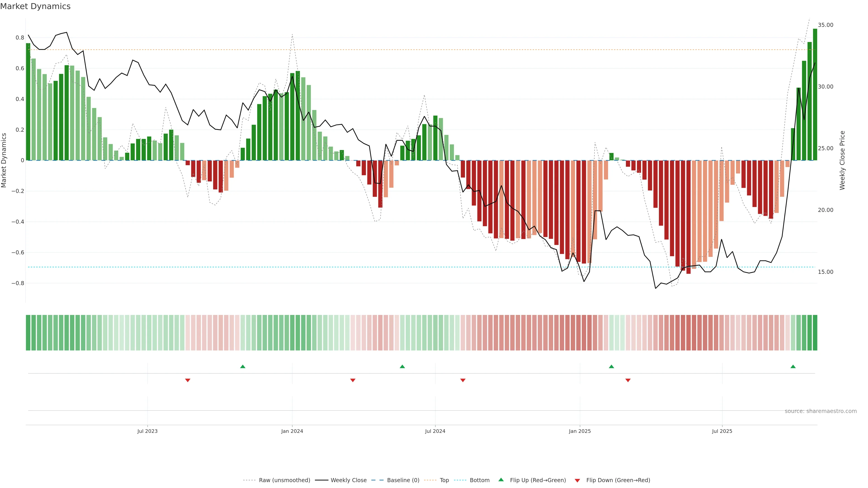The height and width of the screenshot is (488, 868).
Task: Click the Flip Down triangle just after Jul 2024
Action: coord(463,380)
